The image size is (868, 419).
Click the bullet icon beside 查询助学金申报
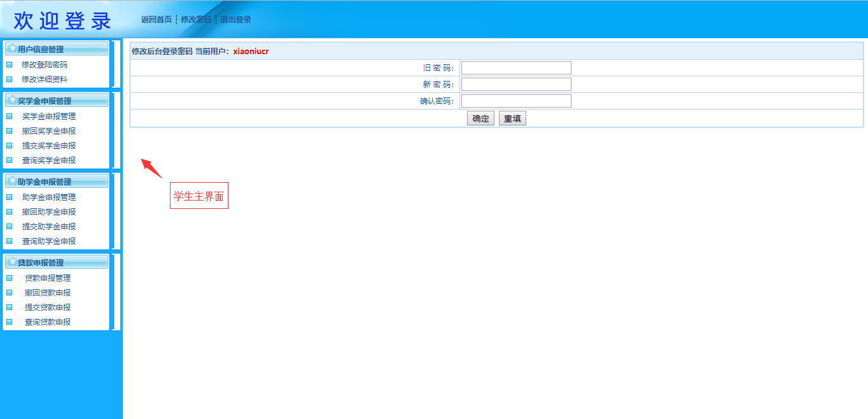pos(10,241)
